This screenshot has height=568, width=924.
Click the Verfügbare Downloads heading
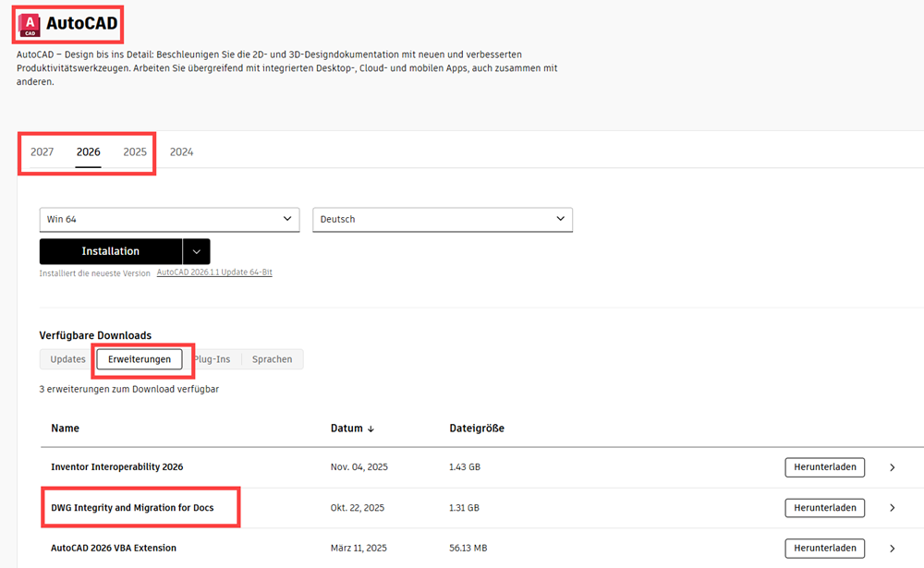[95, 335]
